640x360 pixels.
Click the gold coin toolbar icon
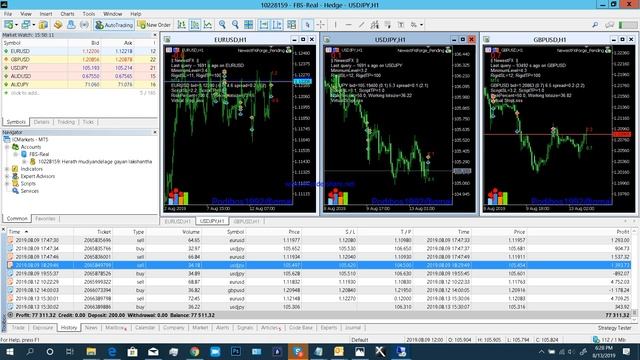[x=58, y=25]
